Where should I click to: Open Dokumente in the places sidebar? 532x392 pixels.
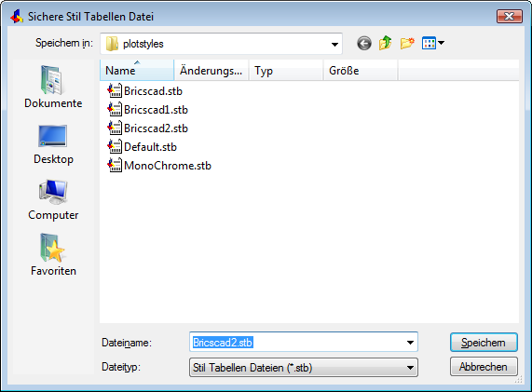click(53, 87)
